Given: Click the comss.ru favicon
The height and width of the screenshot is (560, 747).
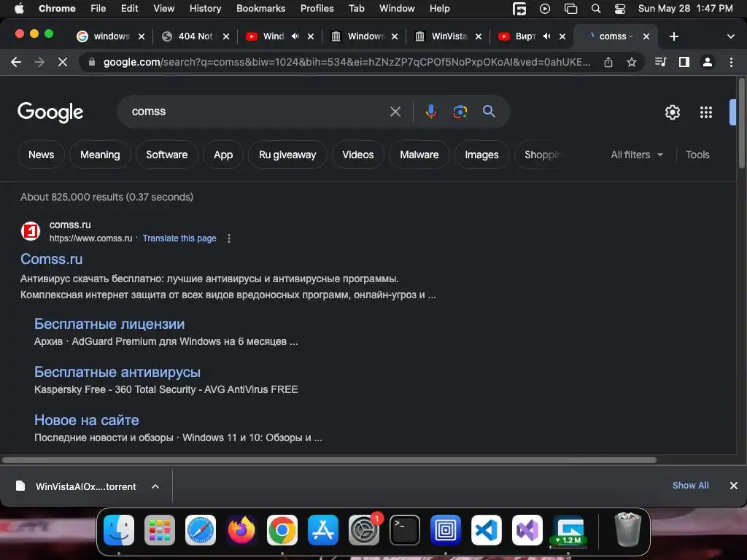Looking at the screenshot, I should (31, 231).
